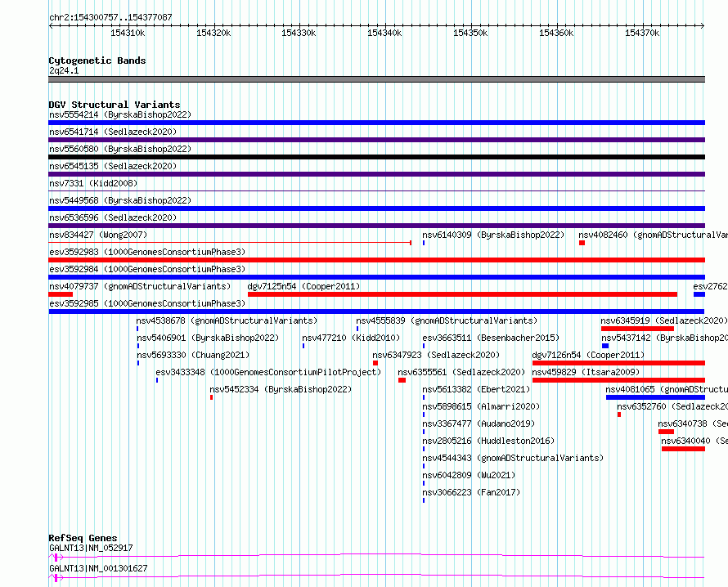Open the nsv5560580 (ByrskaBishop2022) variant
Image resolution: width=728 pixels, height=587 pixels.
pyautogui.click(x=120, y=149)
